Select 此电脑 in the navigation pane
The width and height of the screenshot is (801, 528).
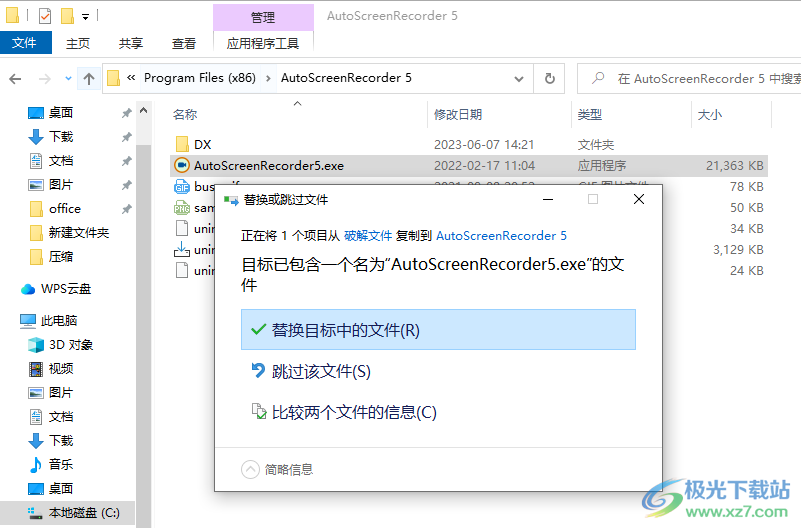tap(59, 320)
